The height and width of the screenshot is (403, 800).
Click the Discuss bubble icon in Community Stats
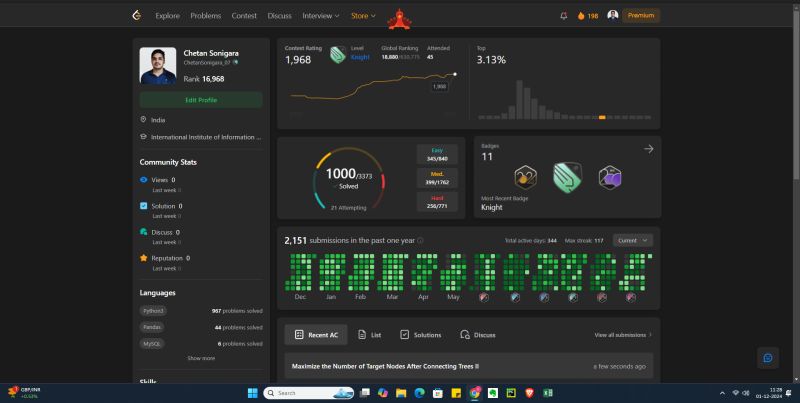pos(143,232)
